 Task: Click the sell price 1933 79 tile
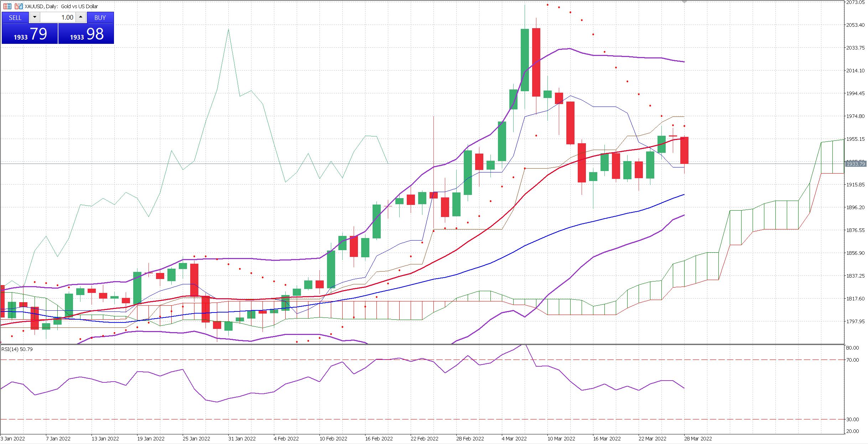click(30, 34)
